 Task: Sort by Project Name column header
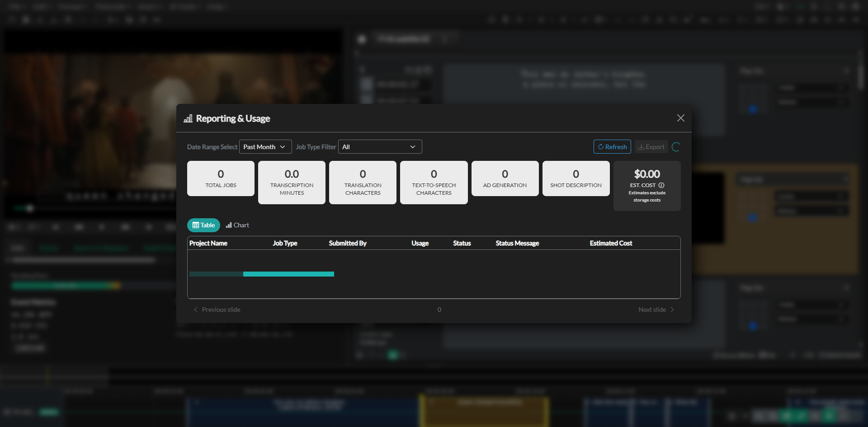(208, 243)
